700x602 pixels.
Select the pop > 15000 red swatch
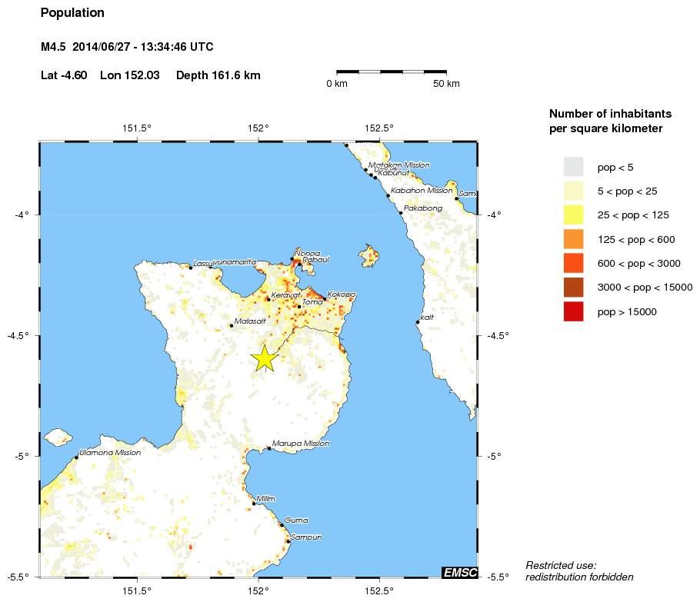573,311
